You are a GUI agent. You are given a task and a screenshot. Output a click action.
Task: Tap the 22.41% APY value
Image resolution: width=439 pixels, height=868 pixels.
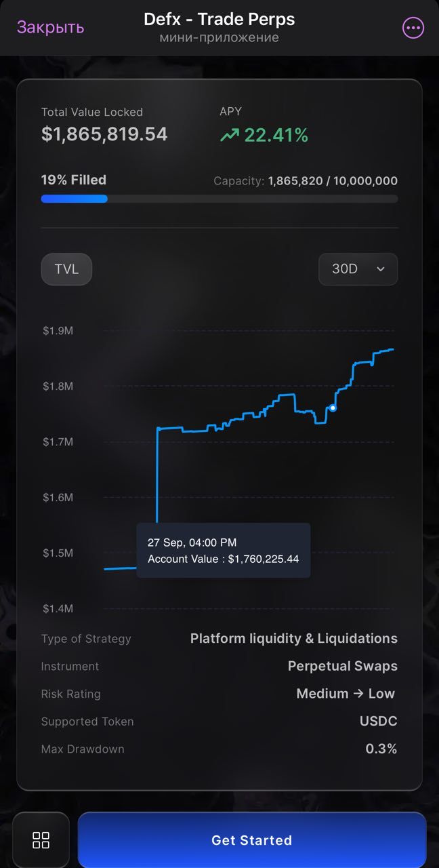[x=278, y=135]
